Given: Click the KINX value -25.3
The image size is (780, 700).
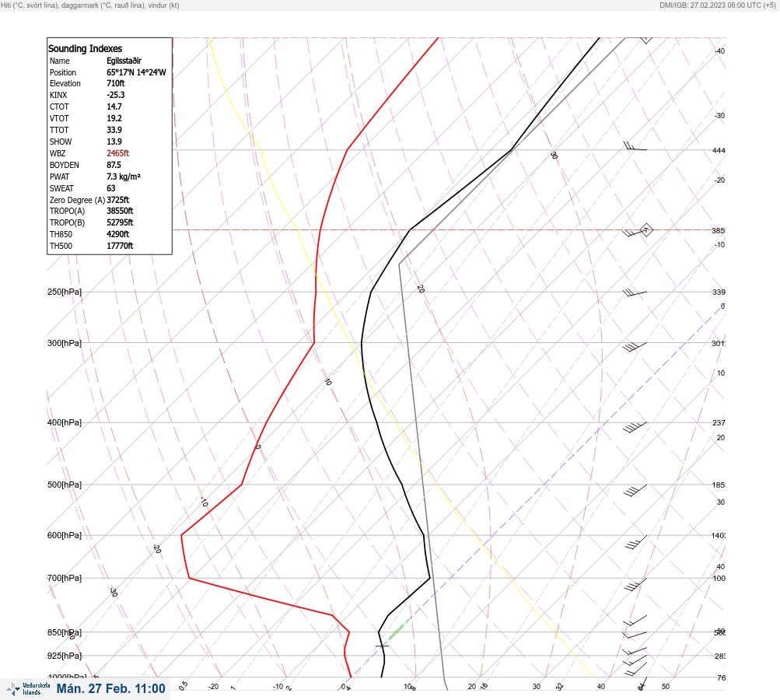Looking at the screenshot, I should pos(116,95).
